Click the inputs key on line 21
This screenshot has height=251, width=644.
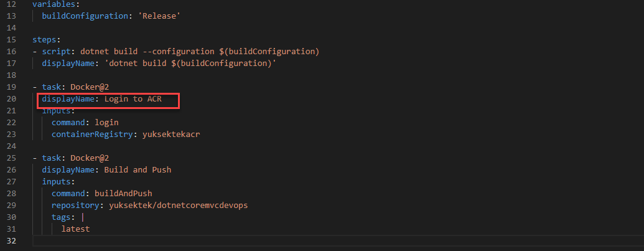click(x=58, y=111)
